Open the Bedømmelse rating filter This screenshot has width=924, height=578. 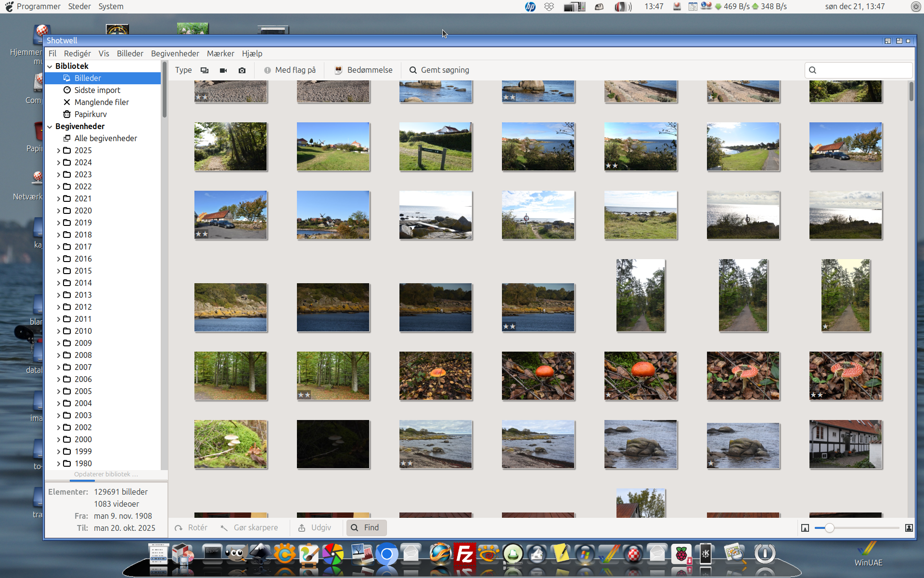pyautogui.click(x=364, y=70)
